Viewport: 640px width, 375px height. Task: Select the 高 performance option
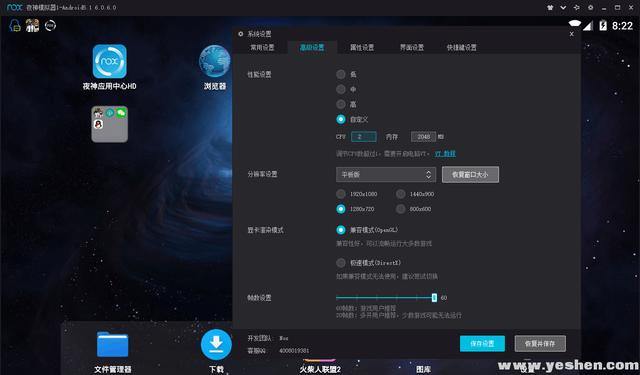pos(341,104)
